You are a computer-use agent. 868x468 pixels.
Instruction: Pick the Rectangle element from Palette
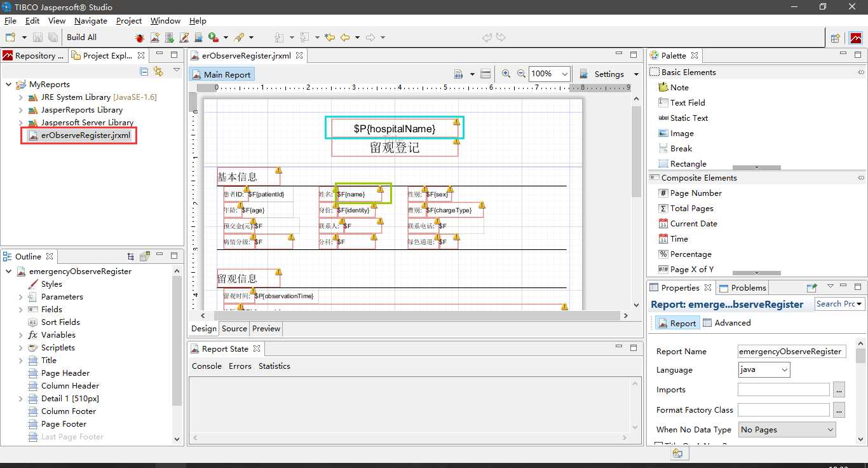point(688,163)
